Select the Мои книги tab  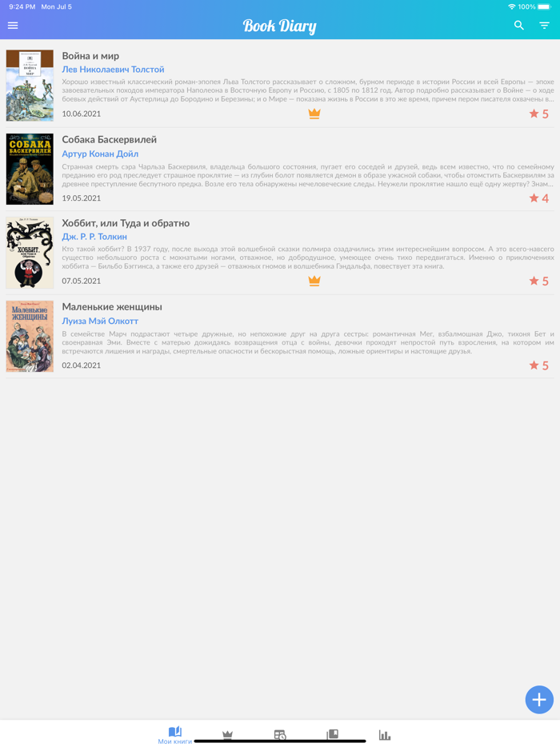point(175,735)
